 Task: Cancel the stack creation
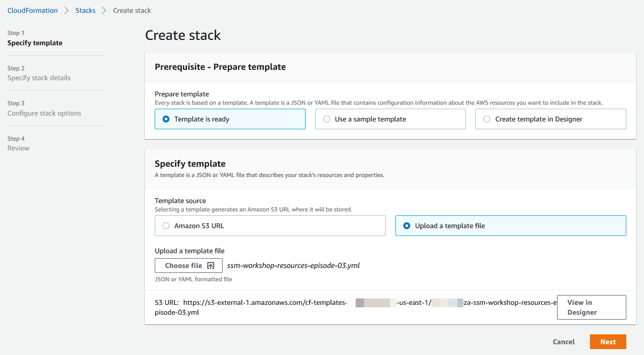coord(563,342)
